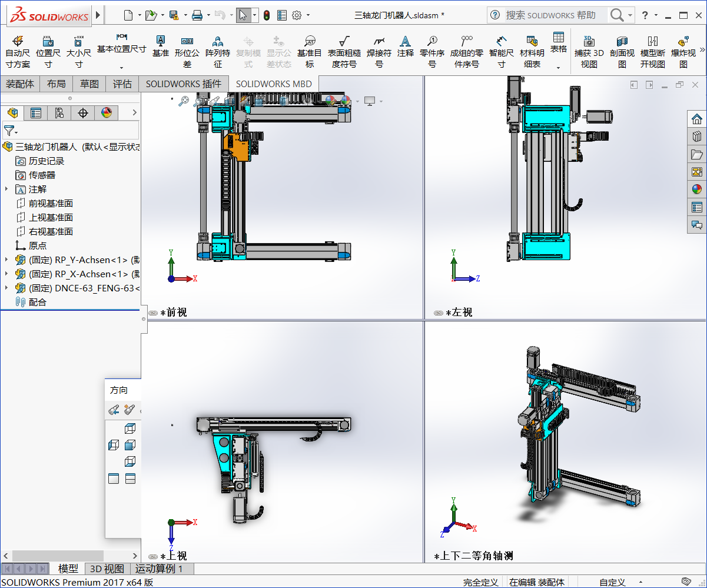Open the FeatureManager design tree tab
This screenshot has height=588, width=707.
pos(12,113)
